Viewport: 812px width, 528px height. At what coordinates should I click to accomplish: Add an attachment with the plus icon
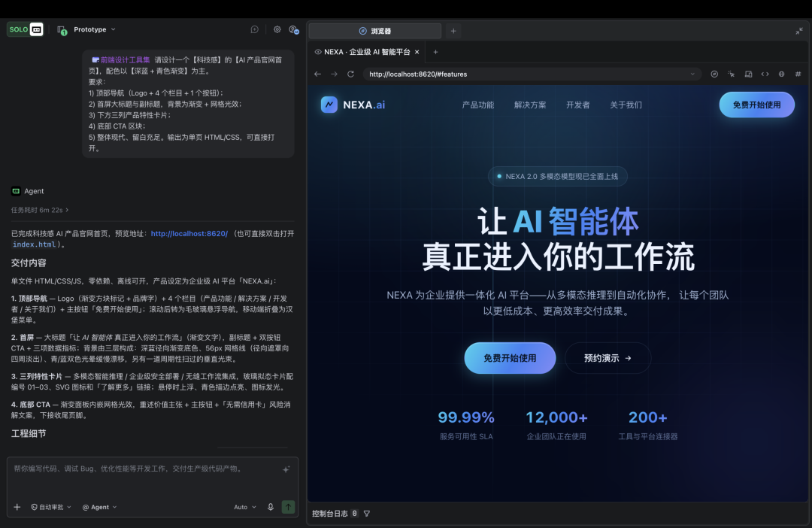tap(17, 507)
